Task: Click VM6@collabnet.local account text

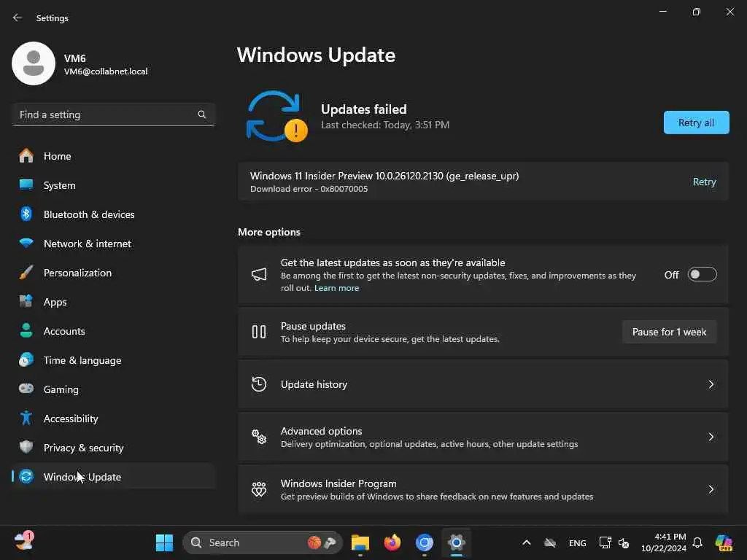Action: [106, 71]
